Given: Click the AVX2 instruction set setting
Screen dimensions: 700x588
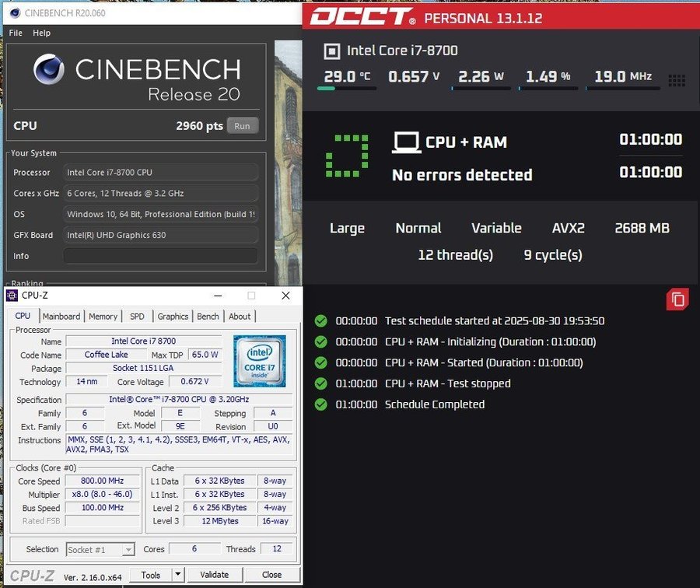Looking at the screenshot, I should pos(568,228).
